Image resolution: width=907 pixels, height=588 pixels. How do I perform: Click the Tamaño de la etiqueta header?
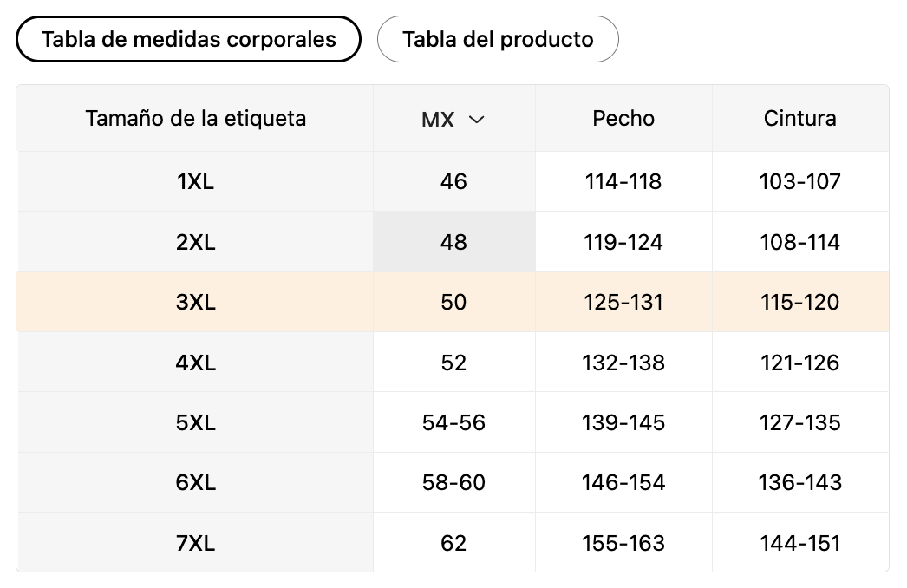click(x=195, y=119)
